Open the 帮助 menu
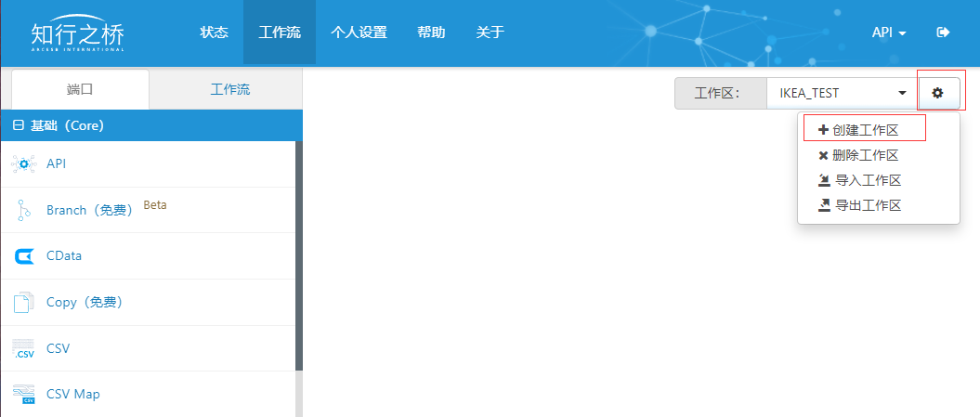Image resolution: width=980 pixels, height=417 pixels. [431, 33]
